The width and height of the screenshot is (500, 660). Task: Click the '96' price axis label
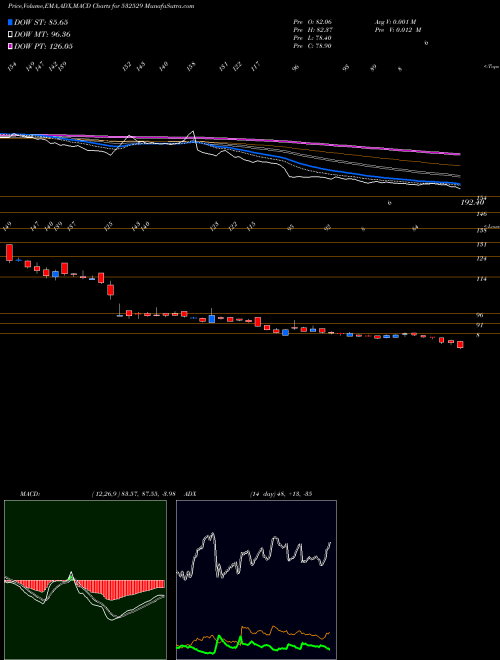(x=482, y=315)
